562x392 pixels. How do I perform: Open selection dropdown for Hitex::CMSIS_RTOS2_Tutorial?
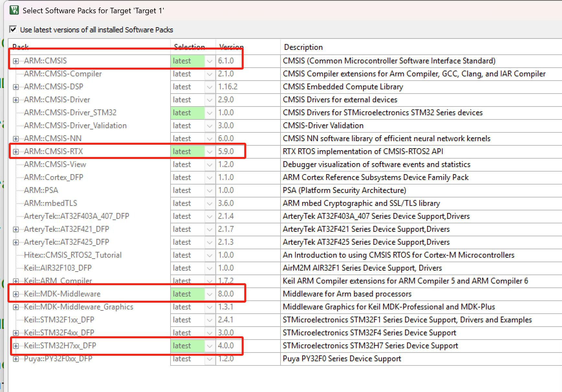tap(210, 255)
